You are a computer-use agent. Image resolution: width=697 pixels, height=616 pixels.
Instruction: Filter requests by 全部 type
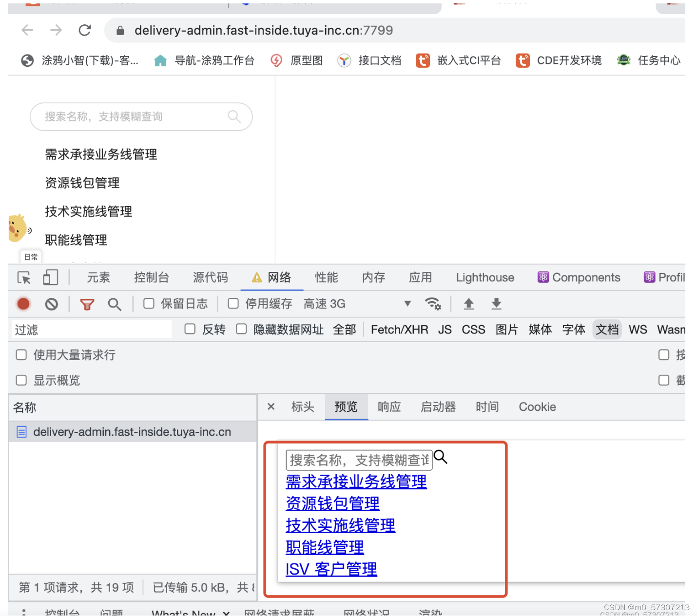click(345, 330)
